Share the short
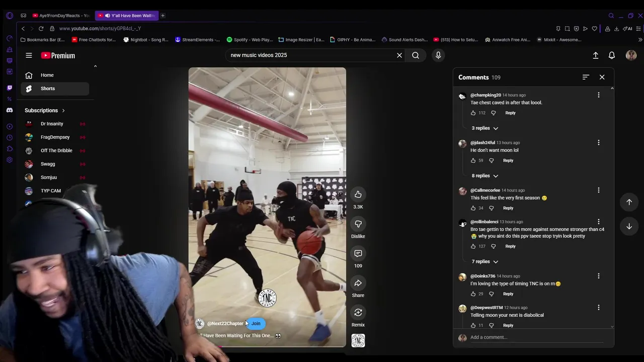This screenshot has height=362, width=644. pos(358,283)
